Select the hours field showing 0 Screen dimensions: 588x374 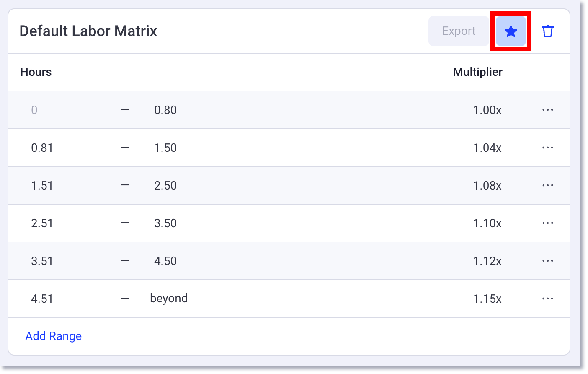tap(34, 110)
